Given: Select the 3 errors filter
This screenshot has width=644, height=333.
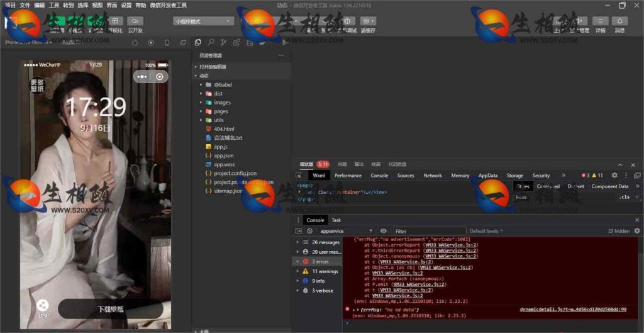Looking at the screenshot, I should [317, 261].
